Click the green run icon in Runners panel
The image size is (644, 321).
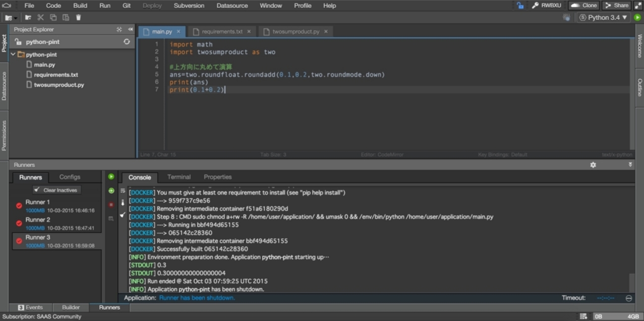111,177
